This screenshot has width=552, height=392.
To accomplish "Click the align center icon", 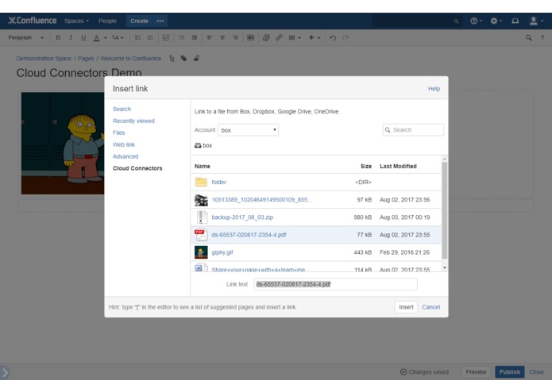I will tap(222, 37).
